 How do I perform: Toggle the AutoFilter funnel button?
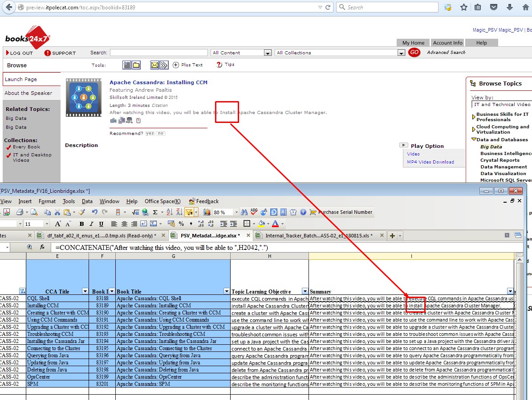(189, 212)
